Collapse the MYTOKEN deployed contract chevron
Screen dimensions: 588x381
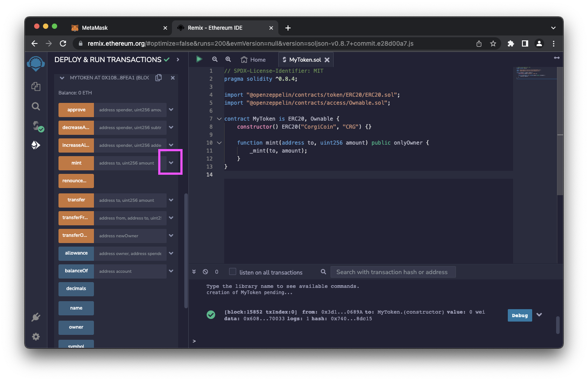coord(62,78)
